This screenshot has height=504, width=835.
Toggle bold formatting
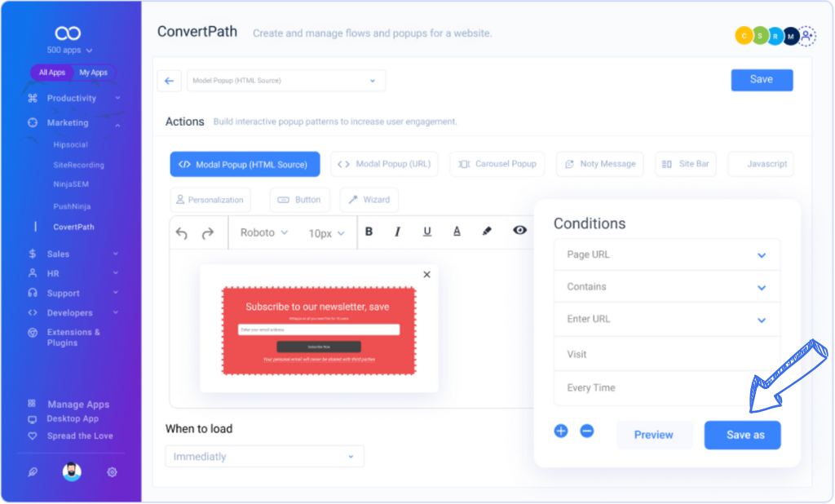(369, 231)
